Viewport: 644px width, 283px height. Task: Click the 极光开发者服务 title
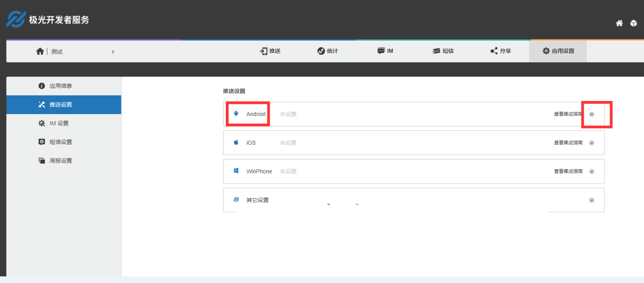59,20
